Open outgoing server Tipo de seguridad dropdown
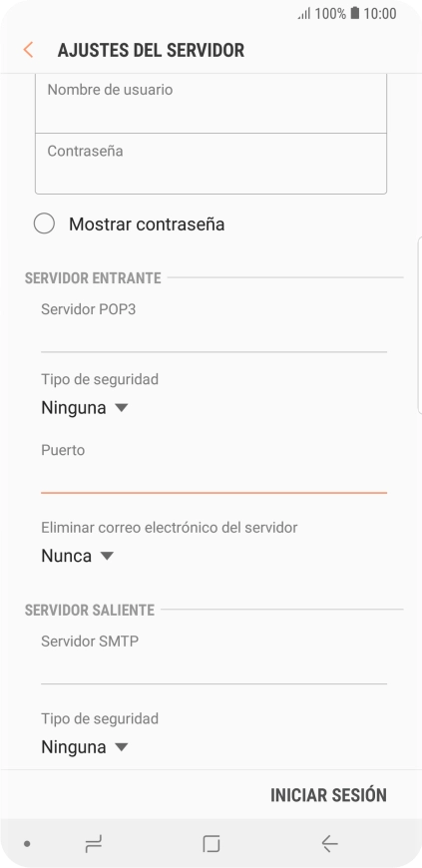This screenshot has width=422, height=868. 85,747
